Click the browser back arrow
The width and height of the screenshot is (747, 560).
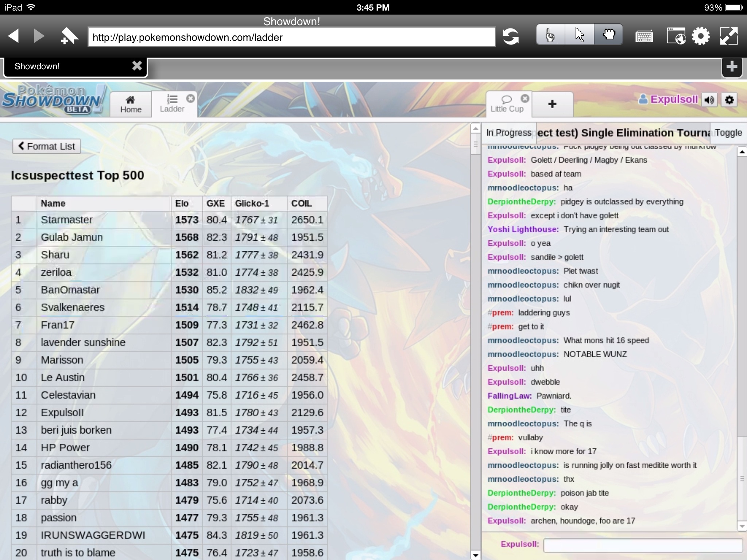14,36
